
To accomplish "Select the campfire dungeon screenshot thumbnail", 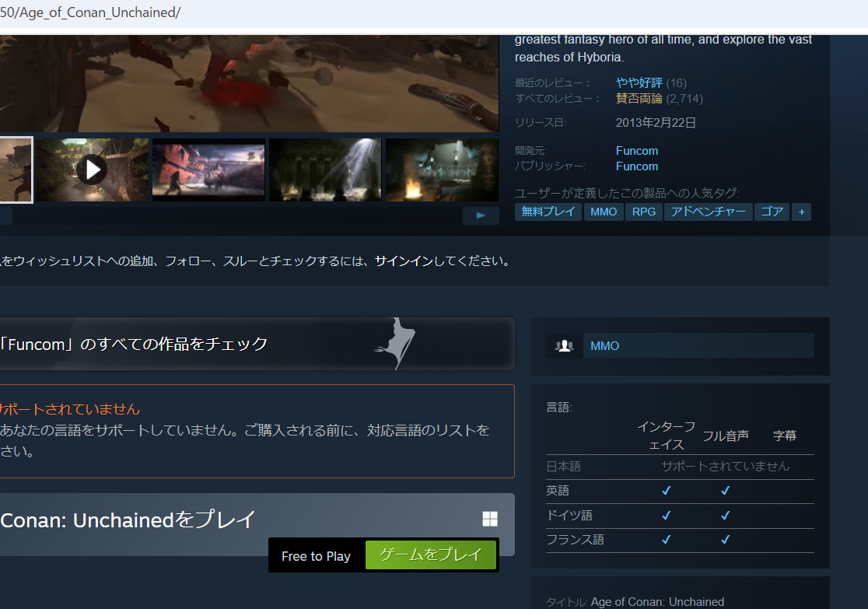I will click(442, 170).
